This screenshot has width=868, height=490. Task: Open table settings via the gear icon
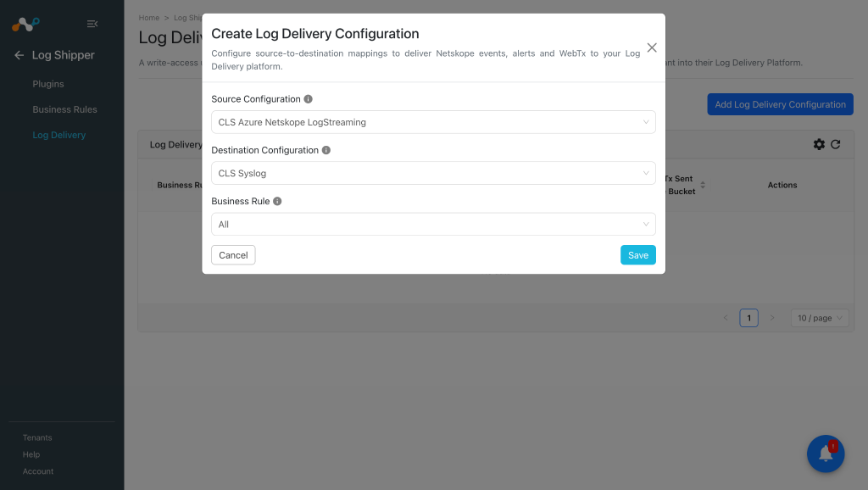(819, 144)
